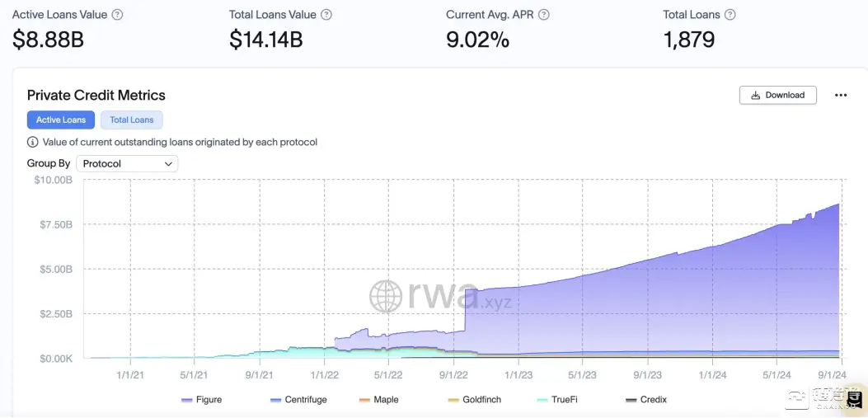The height and width of the screenshot is (418, 868).
Task: Switch to the Active Loans tab
Action: tap(61, 120)
